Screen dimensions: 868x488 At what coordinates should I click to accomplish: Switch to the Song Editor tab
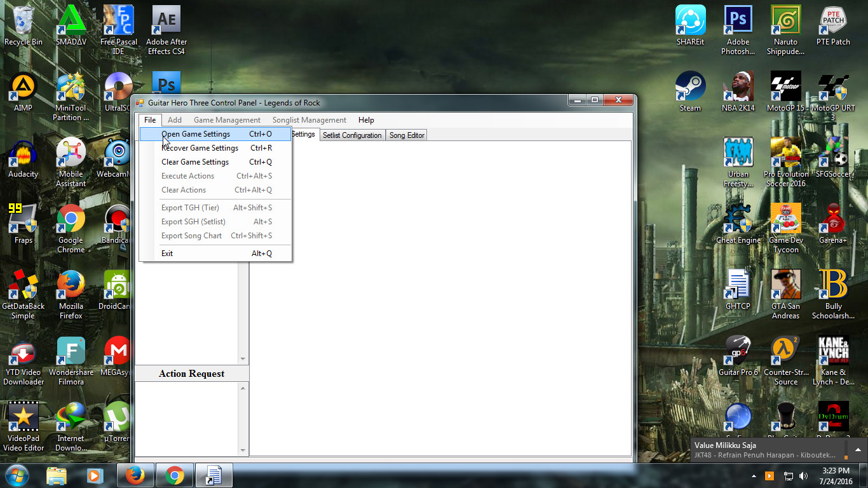(407, 135)
